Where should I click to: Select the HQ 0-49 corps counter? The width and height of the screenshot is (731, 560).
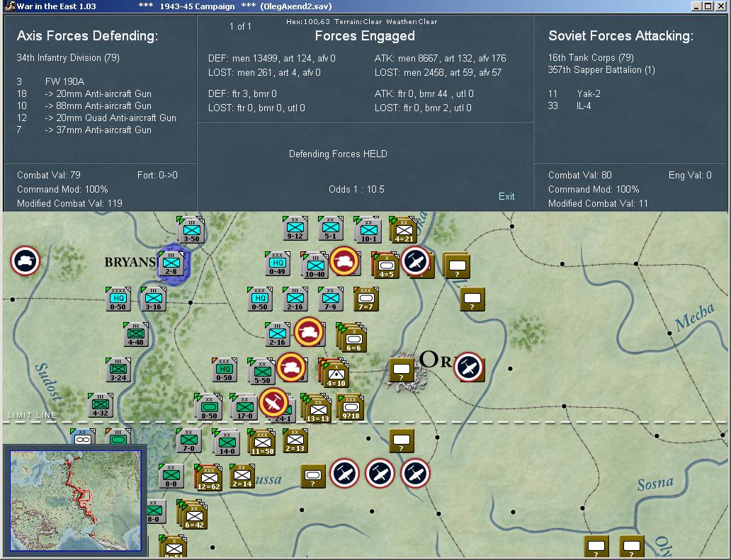coord(278,263)
